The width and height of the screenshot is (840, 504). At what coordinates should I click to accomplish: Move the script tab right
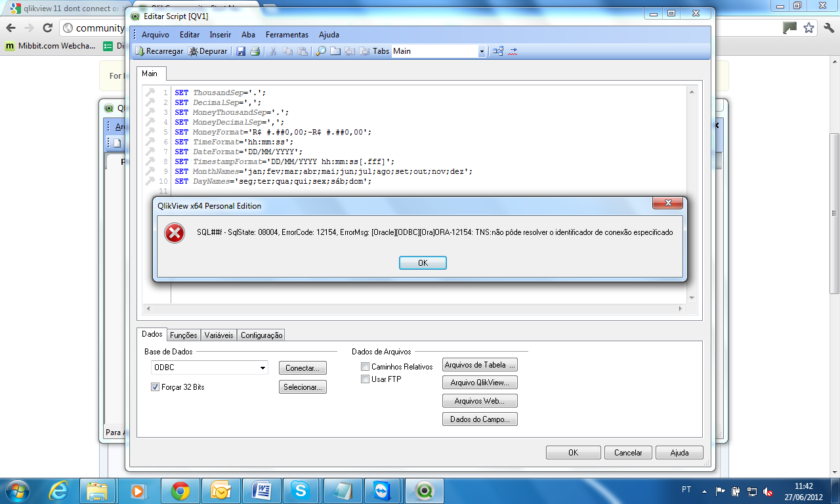364,51
